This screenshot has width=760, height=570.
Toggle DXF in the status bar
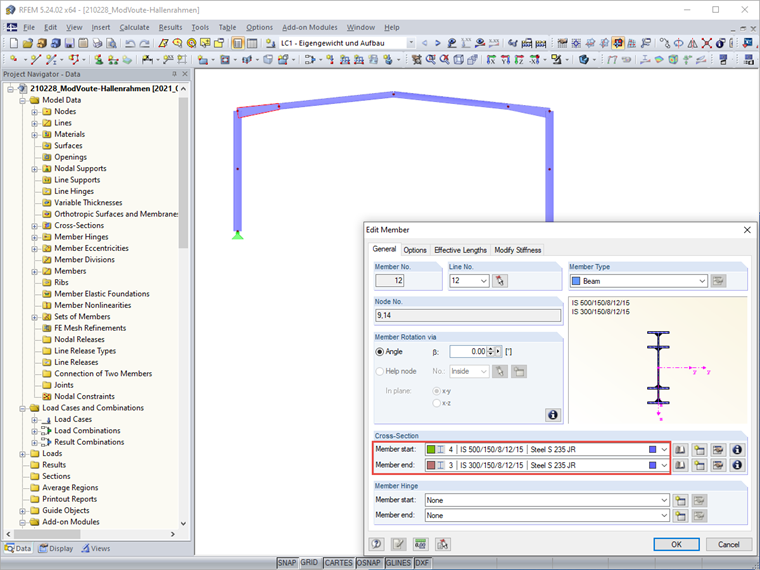422,563
